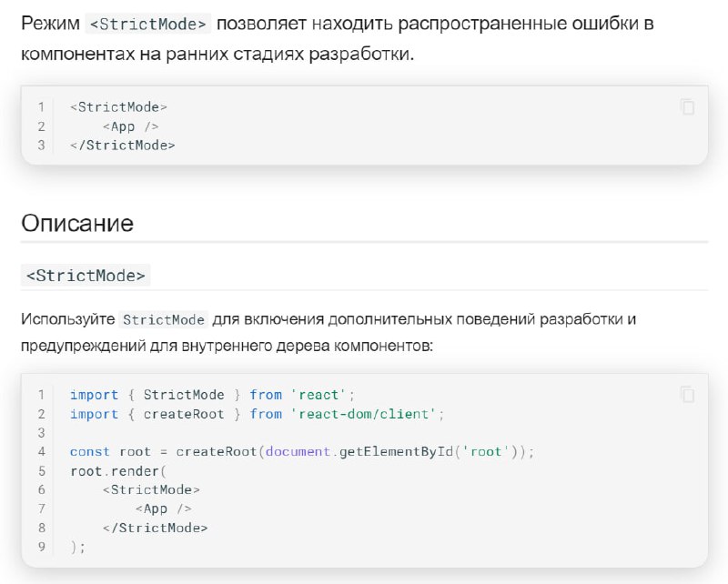
Task: Click the <StrictMode> subsection heading
Action: click(86, 276)
